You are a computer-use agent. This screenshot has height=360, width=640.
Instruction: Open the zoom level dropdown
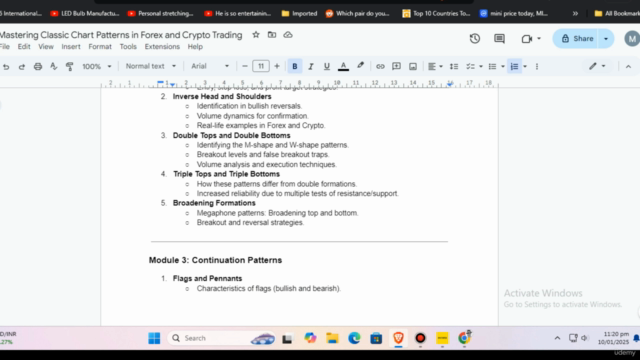[97, 66]
